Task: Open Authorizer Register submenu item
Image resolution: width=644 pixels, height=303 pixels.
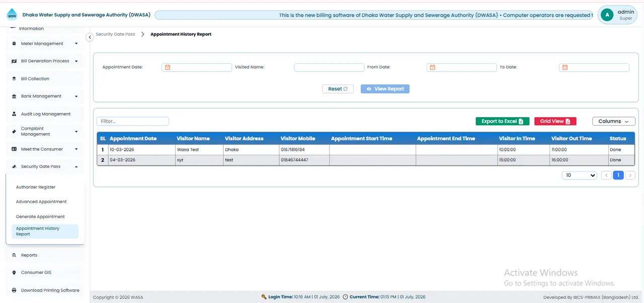Action: click(36, 187)
